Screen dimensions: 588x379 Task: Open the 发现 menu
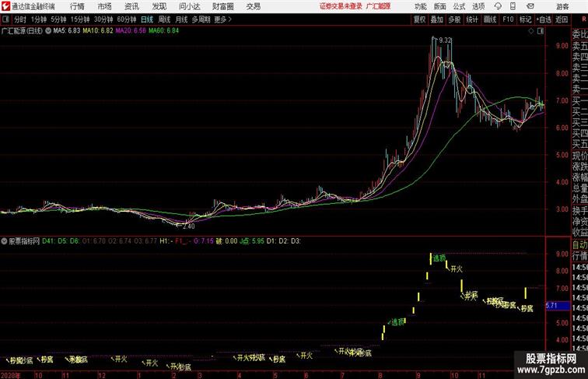coord(159,6)
